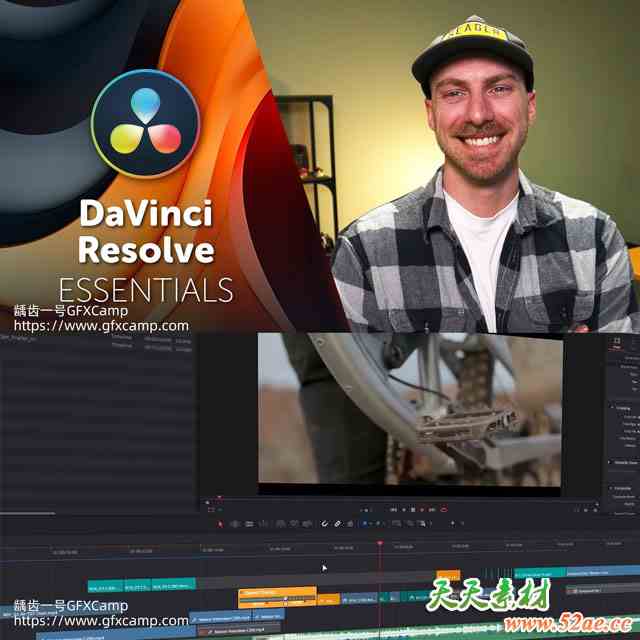Click the red playhead handle on timeline ruler
Screen dimensions: 640x640
pos(380,544)
